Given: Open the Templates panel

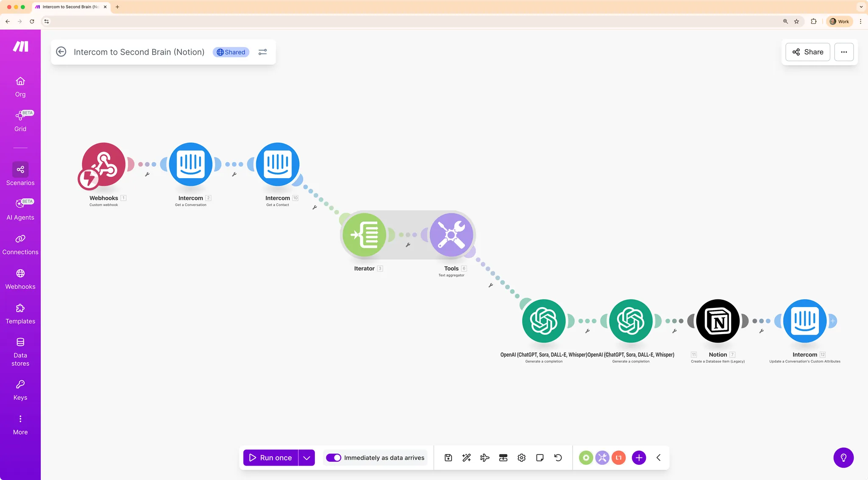Looking at the screenshot, I should 20,313.
